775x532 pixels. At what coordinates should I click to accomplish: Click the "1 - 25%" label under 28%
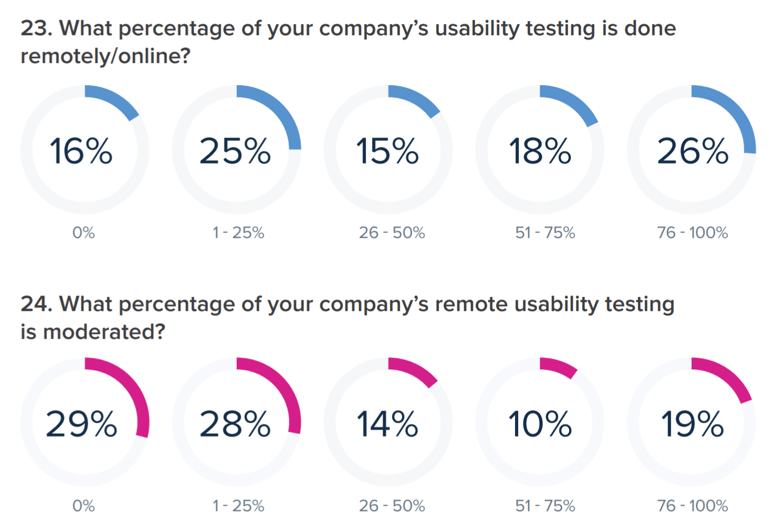tap(238, 506)
